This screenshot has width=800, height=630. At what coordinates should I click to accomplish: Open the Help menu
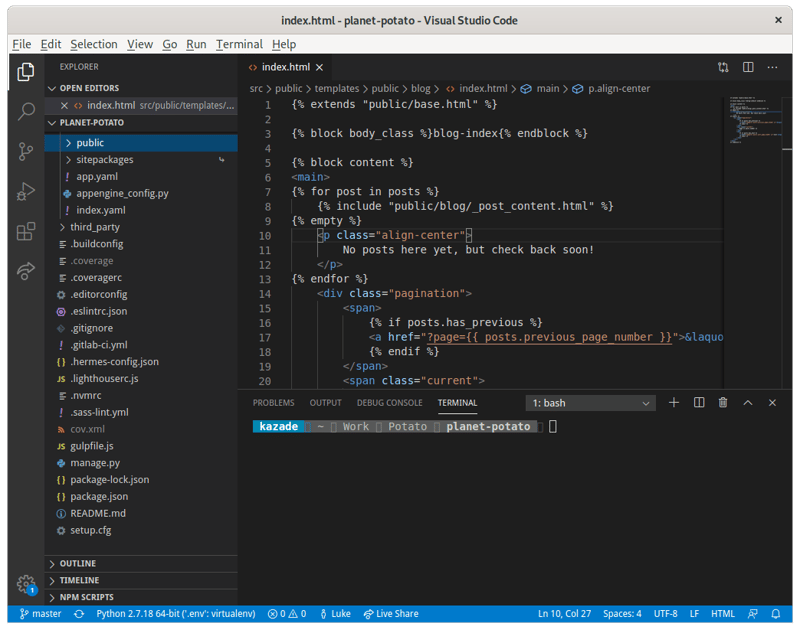(x=284, y=44)
